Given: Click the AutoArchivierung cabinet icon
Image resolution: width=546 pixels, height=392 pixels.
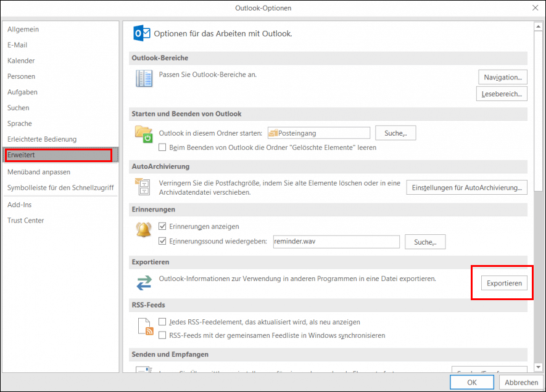Looking at the screenshot, I should coord(143,186).
